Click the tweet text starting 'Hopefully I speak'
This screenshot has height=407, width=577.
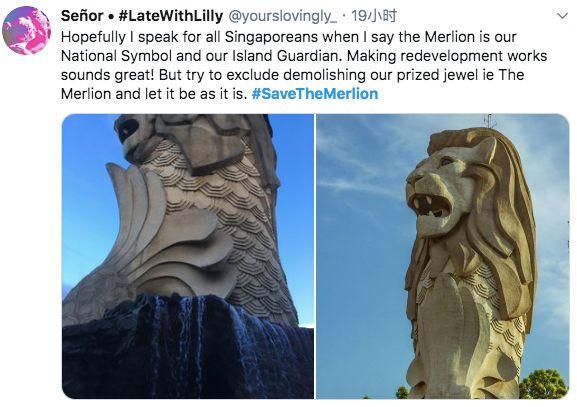[x=304, y=65]
